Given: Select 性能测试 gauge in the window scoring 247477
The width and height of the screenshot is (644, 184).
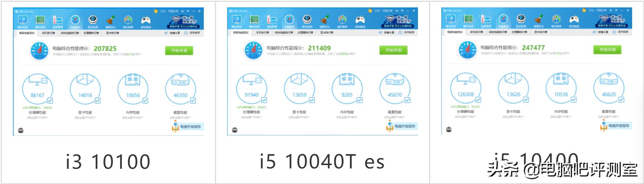Looking at the screenshot, I should (x=504, y=20).
